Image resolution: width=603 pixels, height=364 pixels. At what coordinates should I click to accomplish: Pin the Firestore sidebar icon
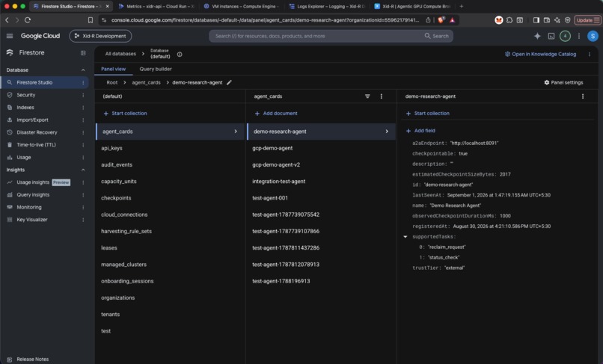(83, 52)
